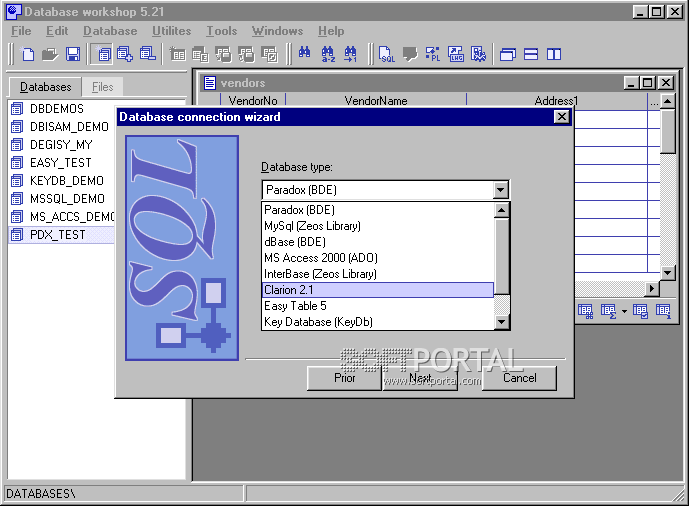Screen dimensions: 689x506
Task: Tile windows vertically using the toolbar icon
Action: click(554, 54)
